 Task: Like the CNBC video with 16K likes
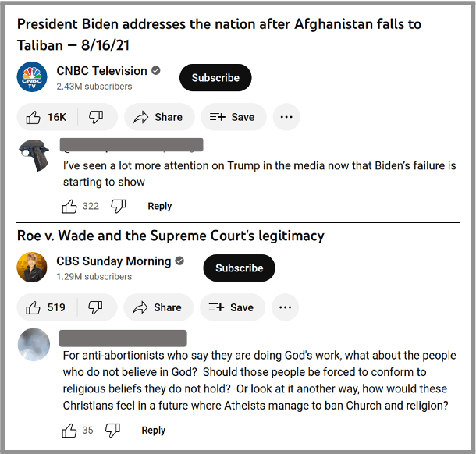(x=47, y=117)
